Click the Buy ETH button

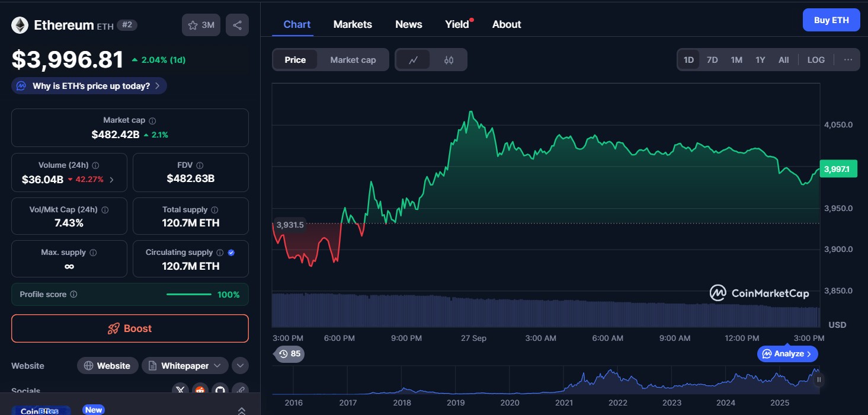coord(831,20)
